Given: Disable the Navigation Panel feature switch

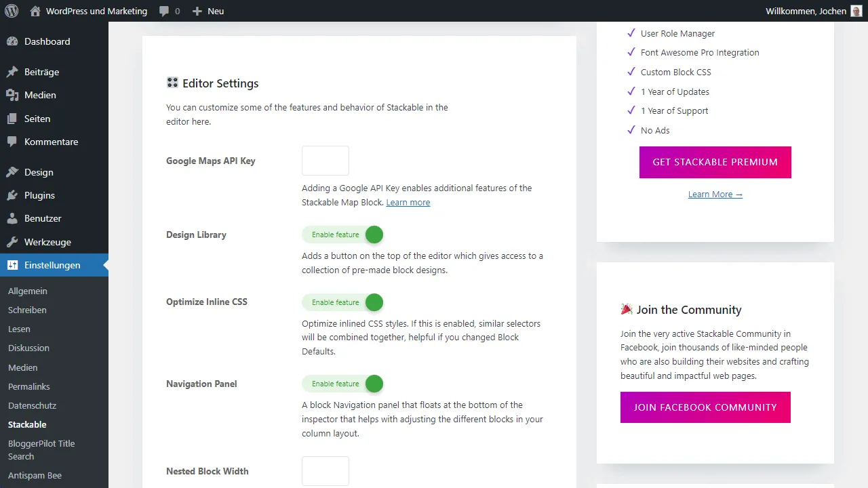Looking at the screenshot, I should tap(342, 384).
